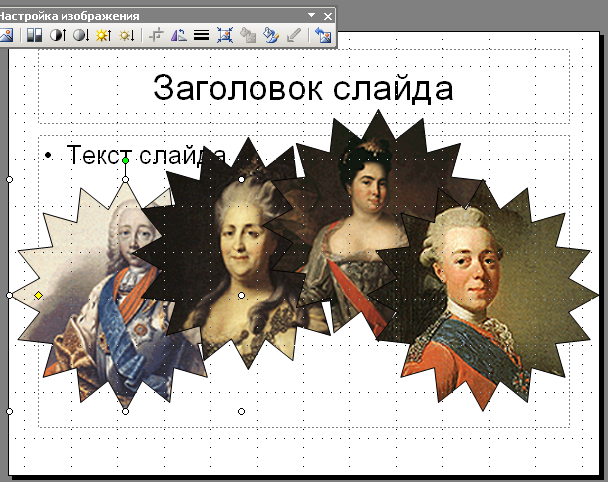Rotate picture left 90 degrees
The height and width of the screenshot is (482, 608).
point(179,35)
